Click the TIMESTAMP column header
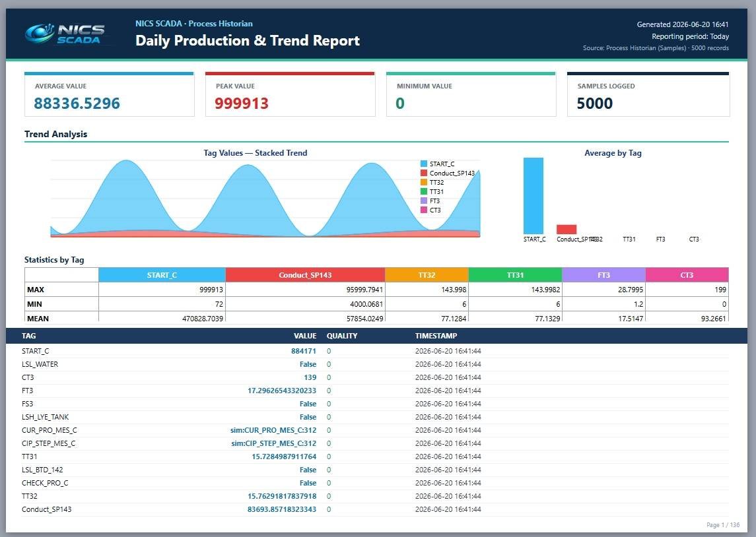The image size is (756, 537). 436,336
